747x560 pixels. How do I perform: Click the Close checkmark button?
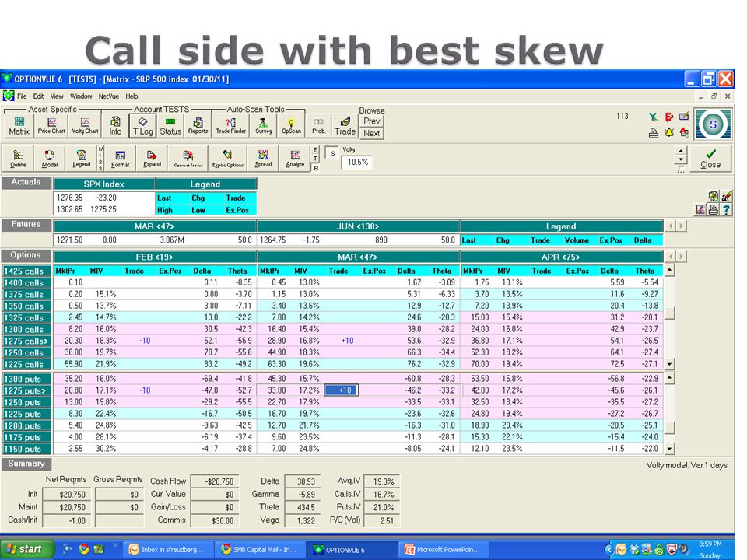click(x=710, y=158)
